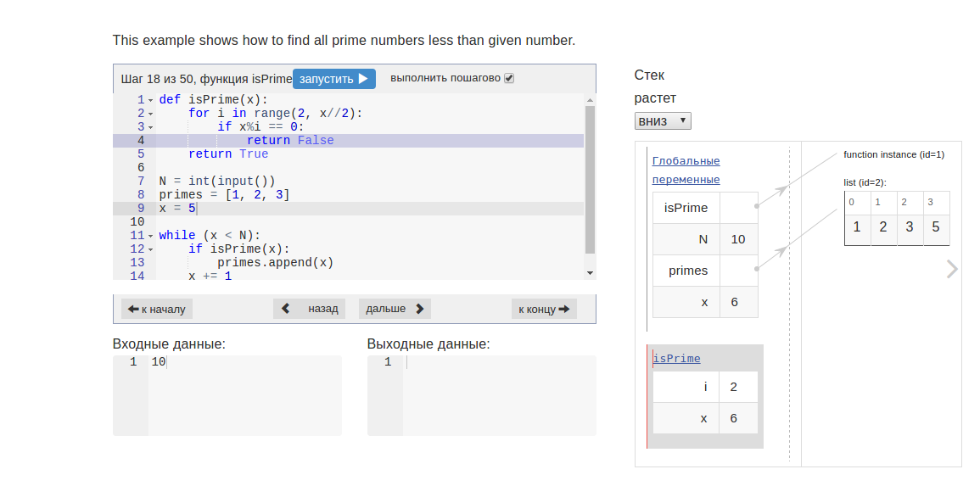The width and height of the screenshot is (980, 486).
Task: Click code line primes.append(x)
Action: [276, 263]
